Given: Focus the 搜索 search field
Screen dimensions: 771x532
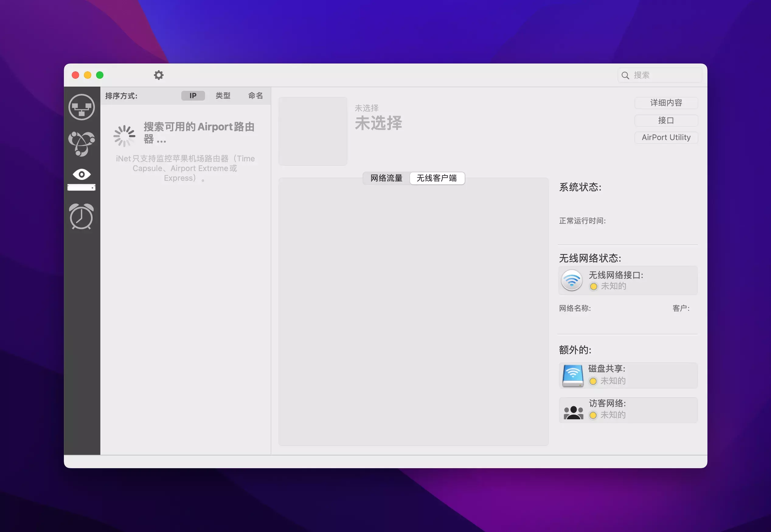Looking at the screenshot, I should pos(664,75).
